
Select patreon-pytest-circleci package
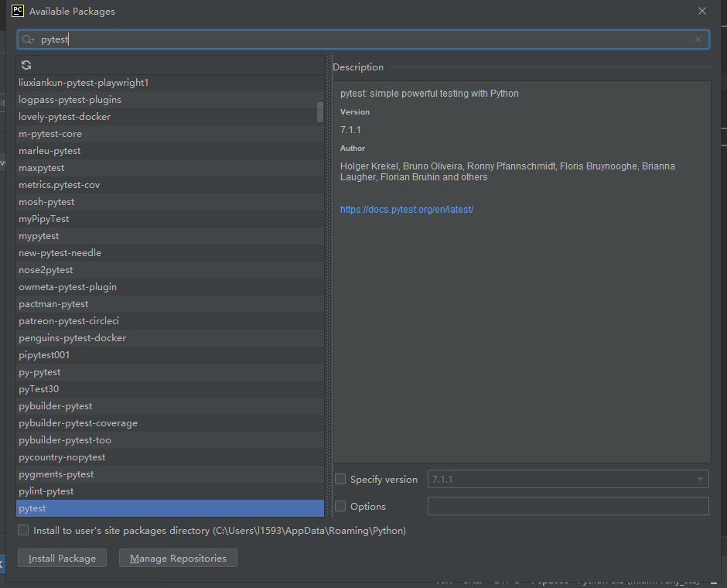[x=170, y=321]
